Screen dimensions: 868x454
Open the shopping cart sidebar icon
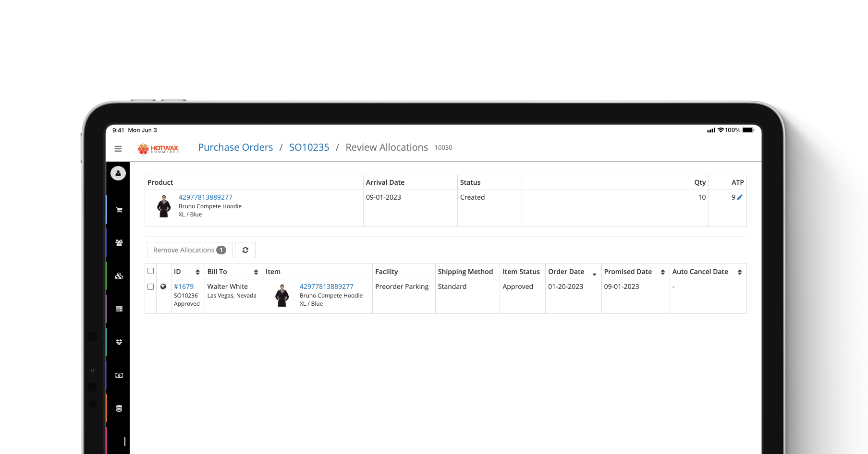[x=119, y=210]
